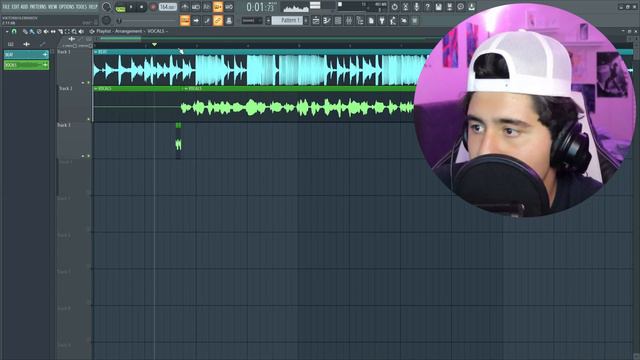The image size is (640, 360).
Task: Select VOCALS item in the picker panel
Action: (26, 65)
